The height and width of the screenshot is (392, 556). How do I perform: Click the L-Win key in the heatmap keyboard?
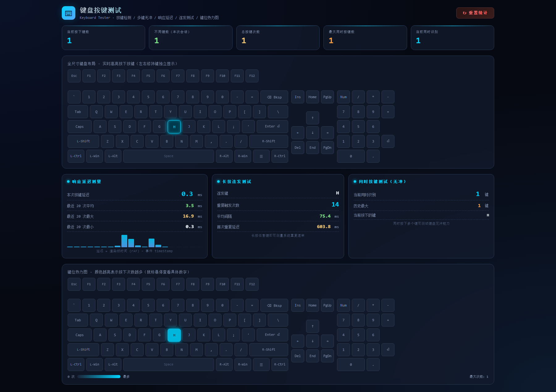pyautogui.click(x=95, y=365)
